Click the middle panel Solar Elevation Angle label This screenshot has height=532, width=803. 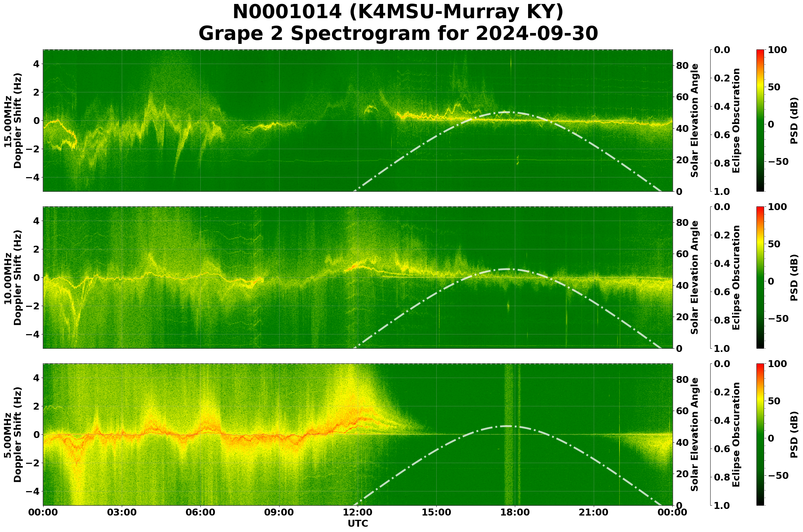[695, 277]
